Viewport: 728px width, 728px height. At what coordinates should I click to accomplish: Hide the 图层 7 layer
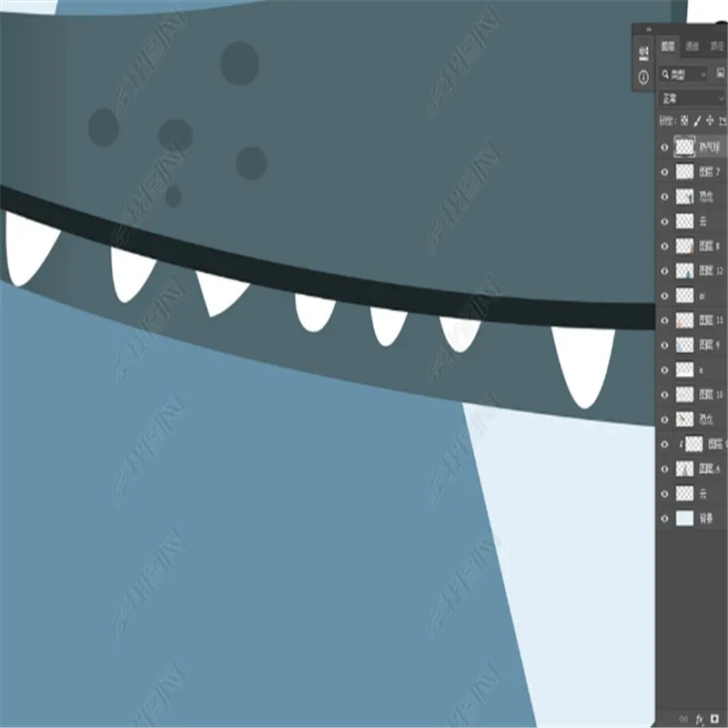664,172
